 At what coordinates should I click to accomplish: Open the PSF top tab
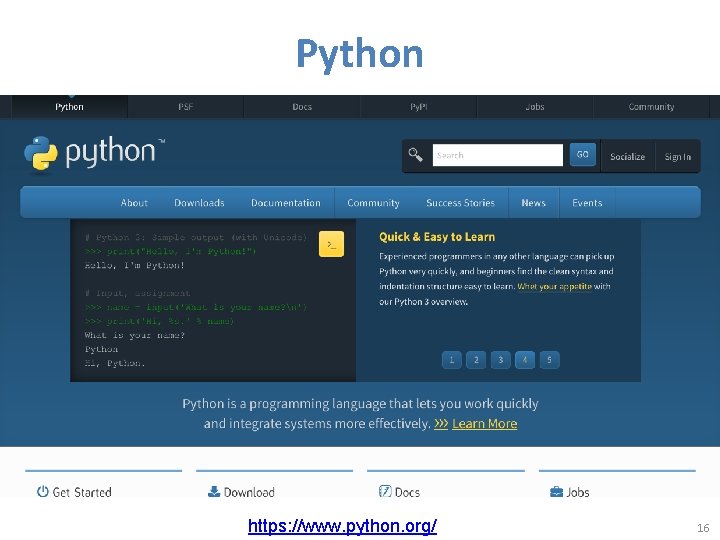(186, 107)
